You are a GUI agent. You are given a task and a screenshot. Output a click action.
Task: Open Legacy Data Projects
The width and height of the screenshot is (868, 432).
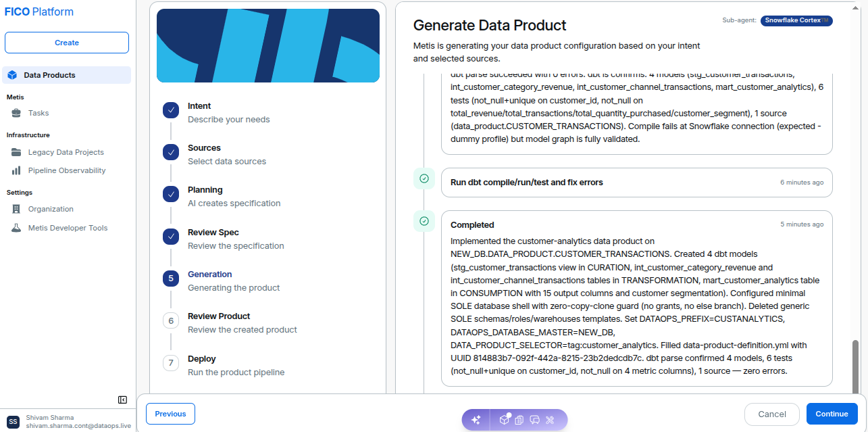pos(66,152)
